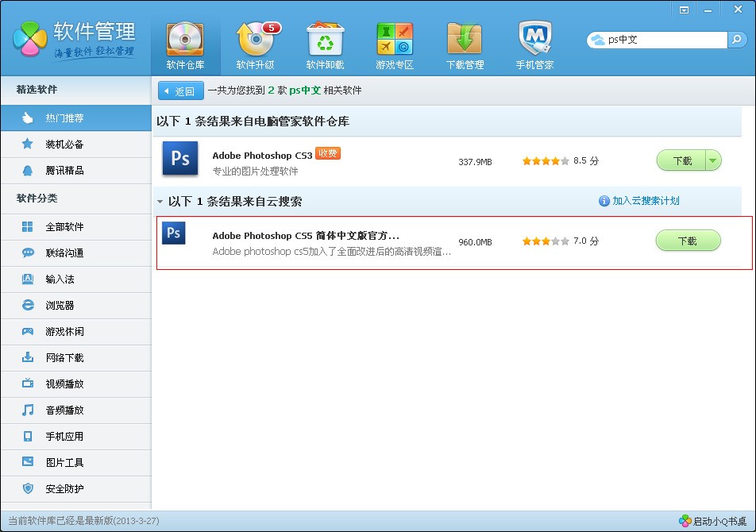Screen dimensions: 756x532
Task: Select 热门推荐 in the sidebar
Action: coord(64,118)
